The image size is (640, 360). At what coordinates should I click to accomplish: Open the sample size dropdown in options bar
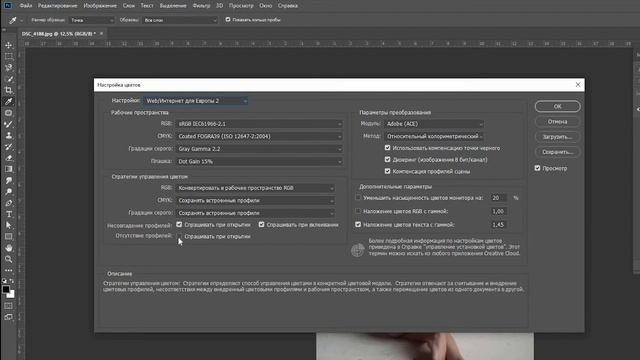point(91,20)
